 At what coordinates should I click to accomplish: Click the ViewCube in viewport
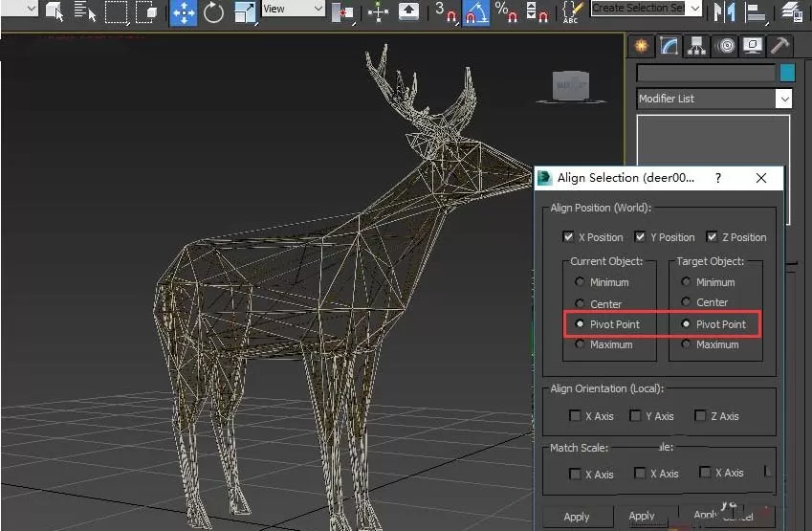pos(571,86)
